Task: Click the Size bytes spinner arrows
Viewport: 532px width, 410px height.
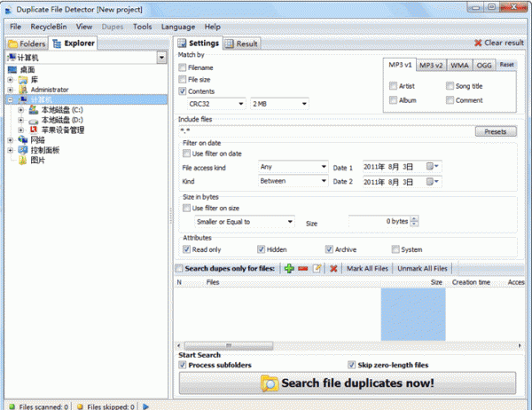Action: coord(414,221)
